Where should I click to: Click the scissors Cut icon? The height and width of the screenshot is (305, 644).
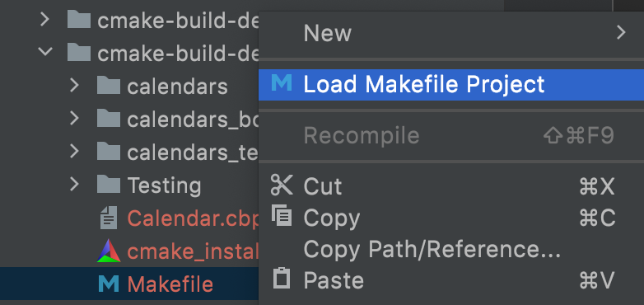click(x=282, y=185)
